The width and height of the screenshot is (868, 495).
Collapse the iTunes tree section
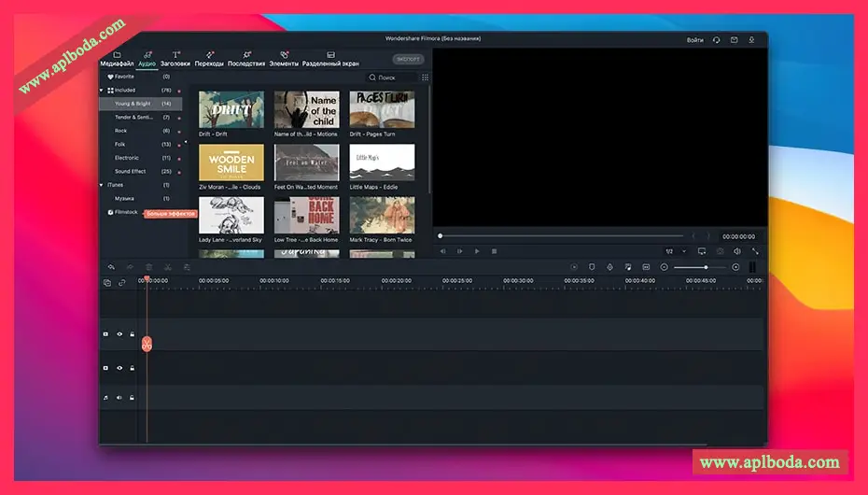[103, 185]
